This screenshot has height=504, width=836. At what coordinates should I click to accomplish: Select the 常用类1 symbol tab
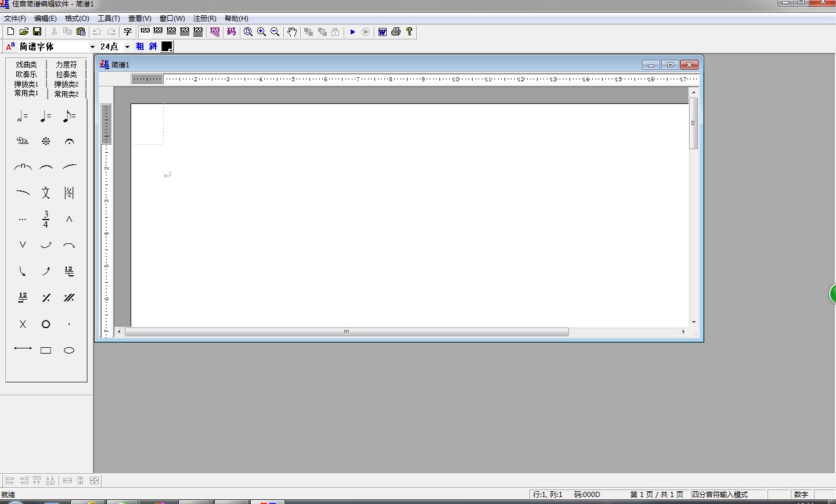(26, 93)
